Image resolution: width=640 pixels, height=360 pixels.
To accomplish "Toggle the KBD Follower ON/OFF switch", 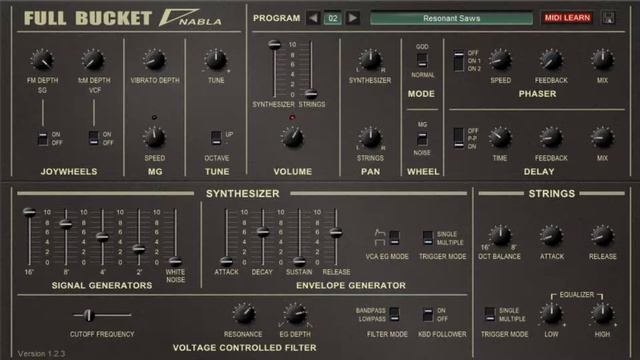I will click(427, 314).
